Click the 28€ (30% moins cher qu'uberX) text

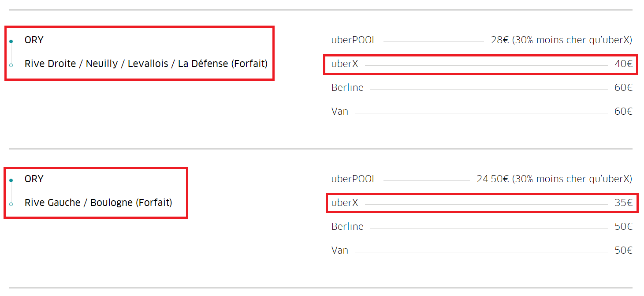(x=562, y=40)
